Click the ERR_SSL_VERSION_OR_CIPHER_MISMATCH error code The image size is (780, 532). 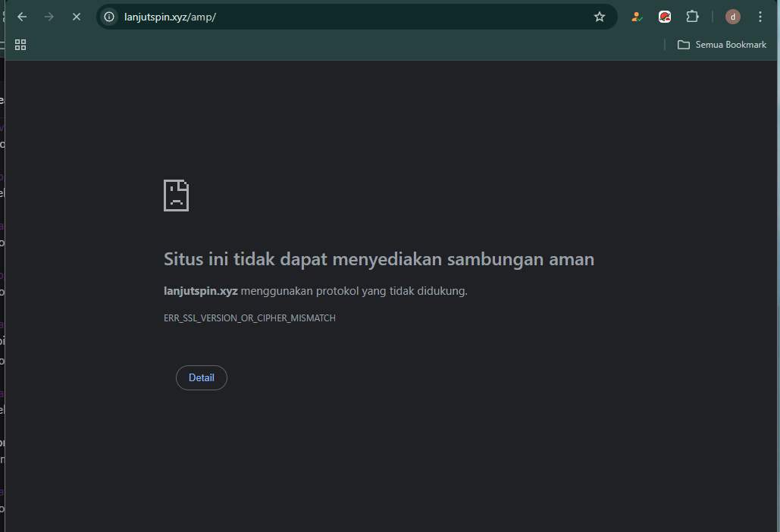249,318
